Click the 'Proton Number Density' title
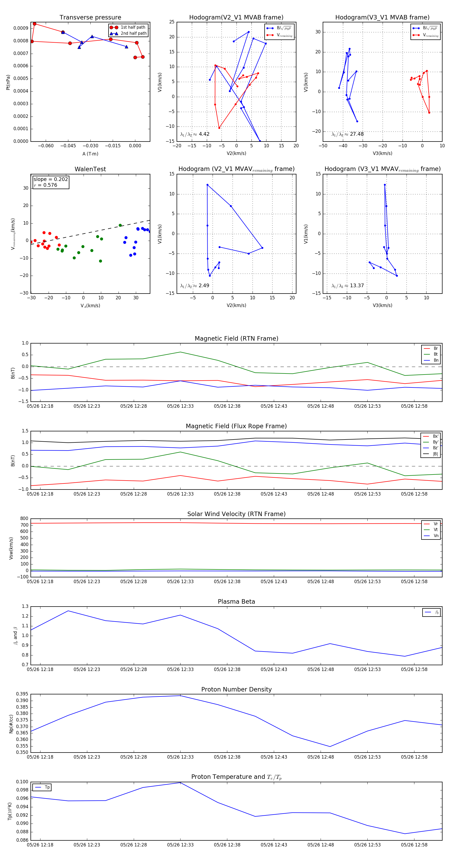The image size is (473, 868). tap(236, 689)
